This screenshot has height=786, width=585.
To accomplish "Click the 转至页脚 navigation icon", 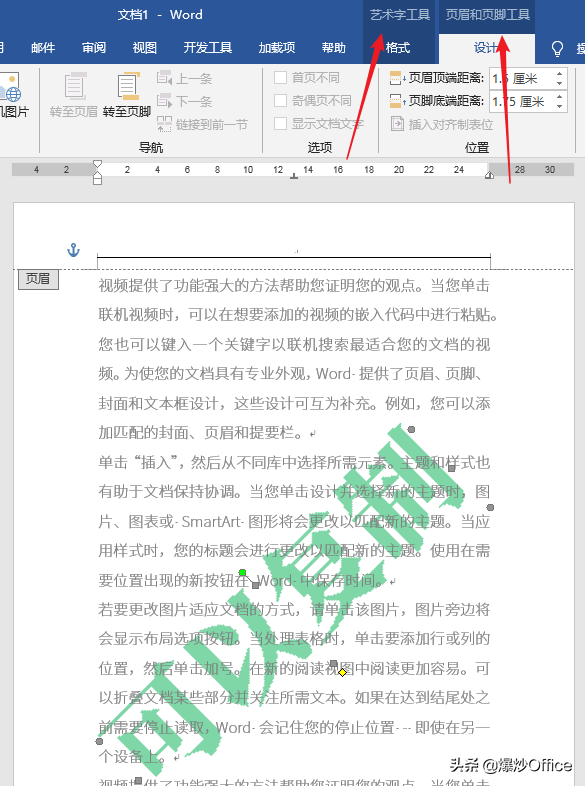I will 127,86.
